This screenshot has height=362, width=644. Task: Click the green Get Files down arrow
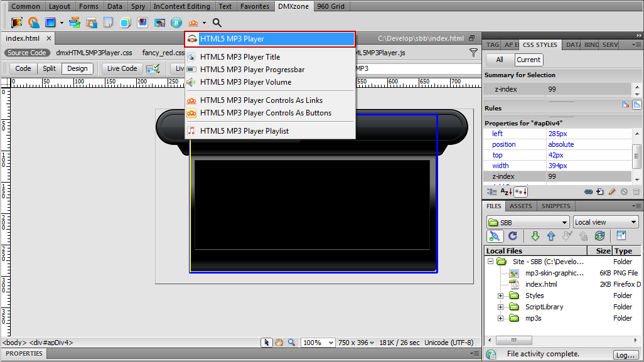[535, 236]
